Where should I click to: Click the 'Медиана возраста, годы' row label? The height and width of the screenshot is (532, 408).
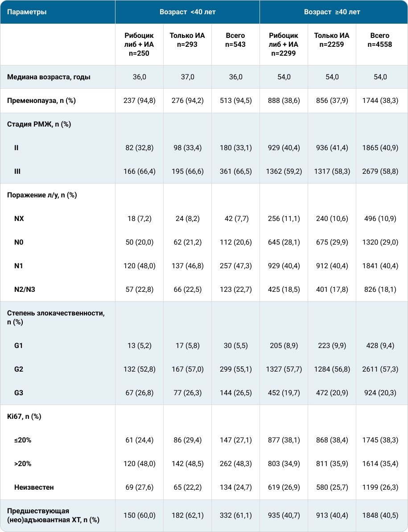tap(49, 77)
